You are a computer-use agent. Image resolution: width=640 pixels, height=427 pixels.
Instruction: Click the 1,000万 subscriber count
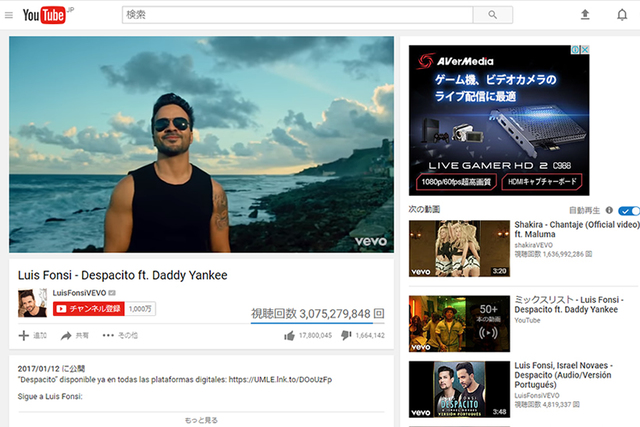point(140,309)
